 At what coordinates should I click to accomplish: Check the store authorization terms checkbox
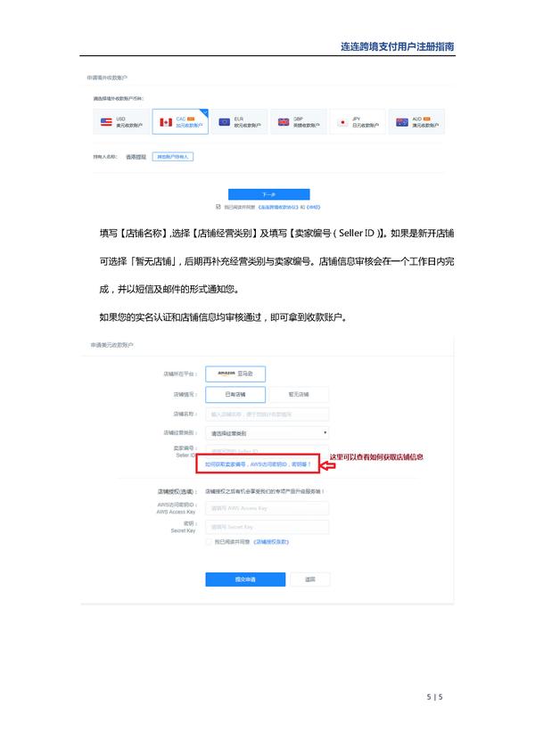click(x=209, y=542)
